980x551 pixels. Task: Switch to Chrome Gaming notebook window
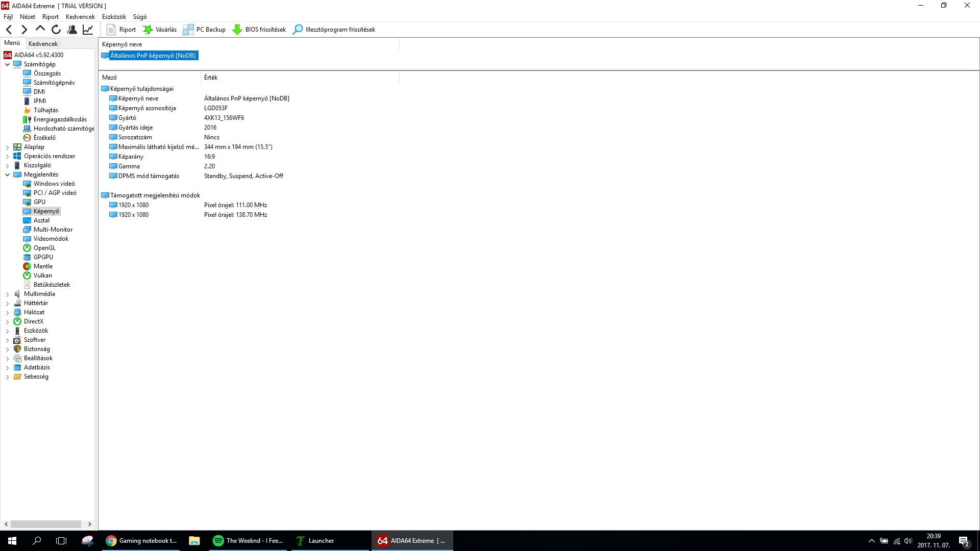coord(142,541)
